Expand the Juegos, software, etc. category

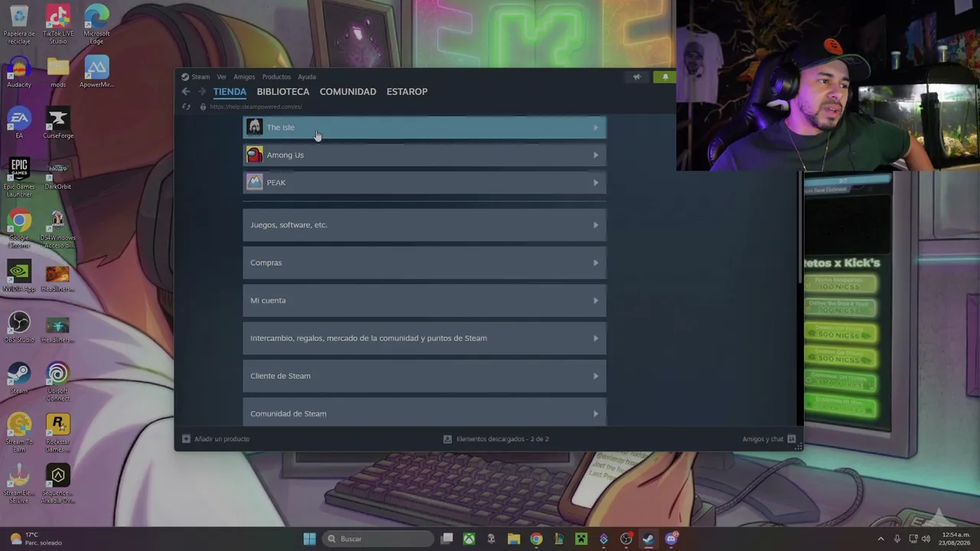[424, 225]
